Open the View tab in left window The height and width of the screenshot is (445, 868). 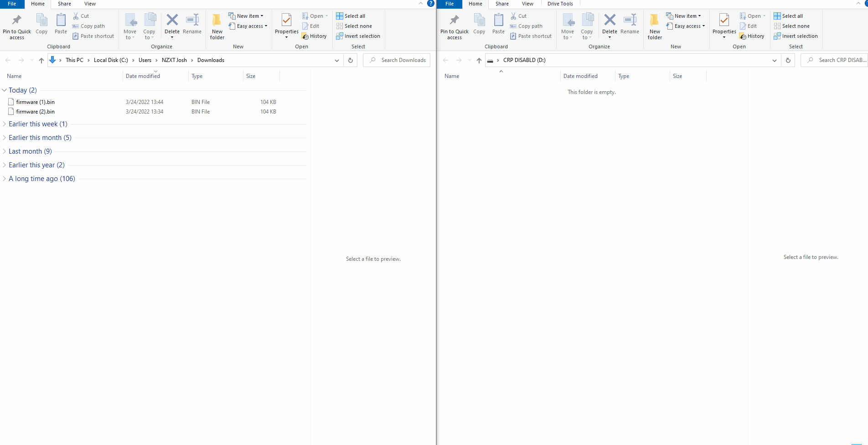click(x=90, y=4)
